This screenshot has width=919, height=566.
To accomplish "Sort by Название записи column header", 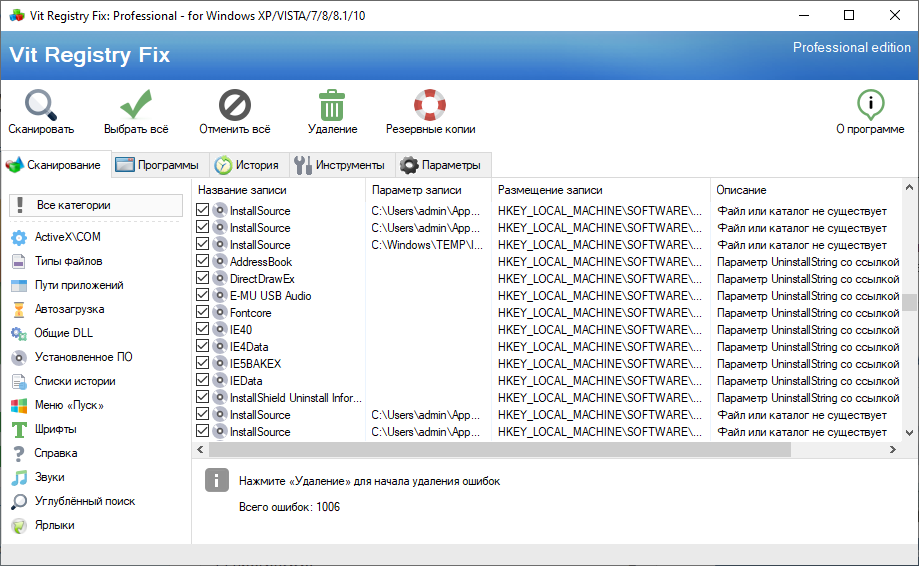I will pyautogui.click(x=278, y=190).
